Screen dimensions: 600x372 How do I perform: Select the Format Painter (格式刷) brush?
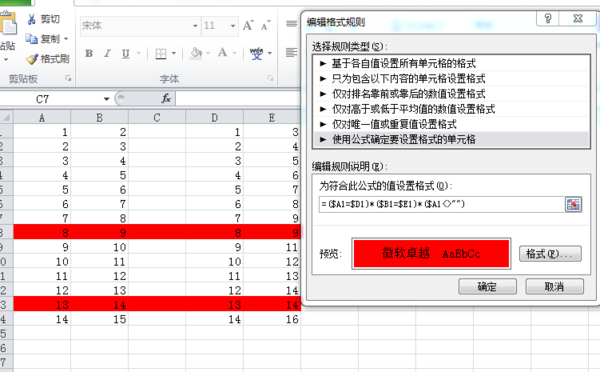click(x=31, y=59)
